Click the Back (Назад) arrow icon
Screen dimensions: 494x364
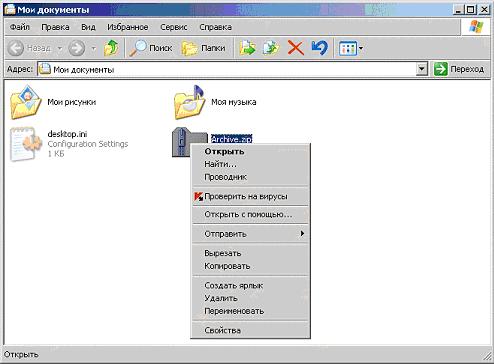tap(15, 48)
